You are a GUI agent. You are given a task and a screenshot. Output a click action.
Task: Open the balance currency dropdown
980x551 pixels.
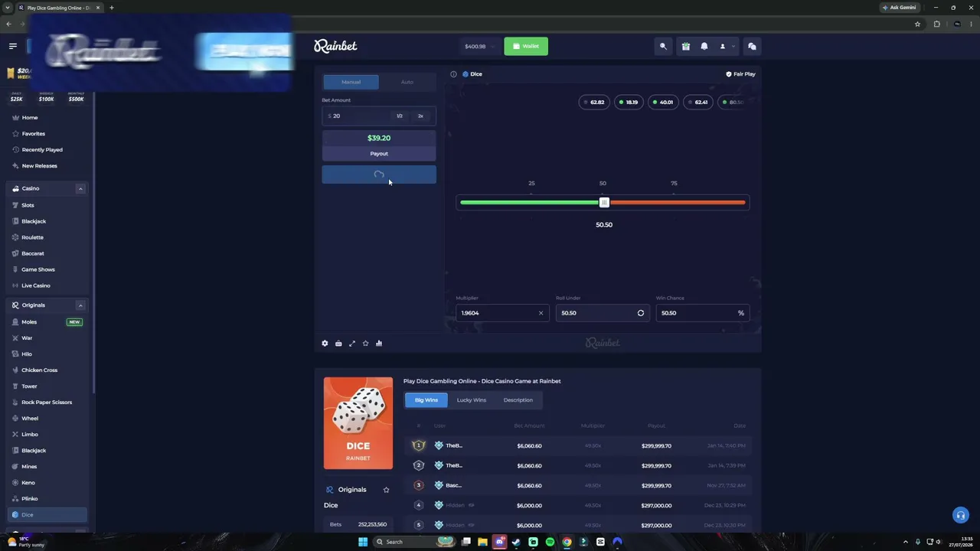click(481, 47)
